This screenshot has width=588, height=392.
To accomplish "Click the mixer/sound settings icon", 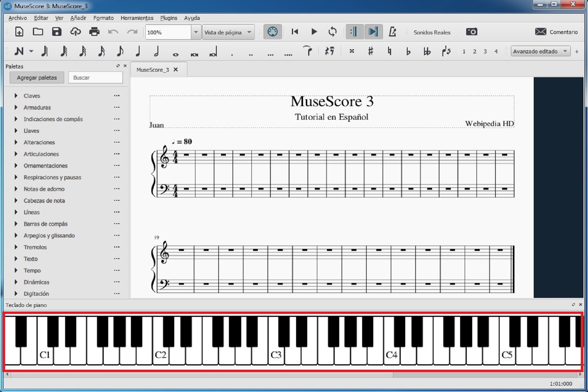I will (273, 32).
